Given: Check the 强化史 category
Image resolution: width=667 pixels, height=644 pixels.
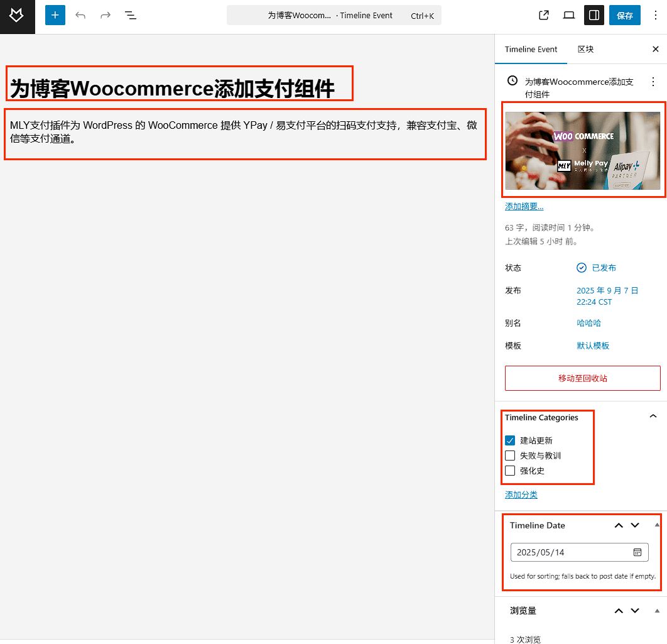Looking at the screenshot, I should [x=510, y=471].
